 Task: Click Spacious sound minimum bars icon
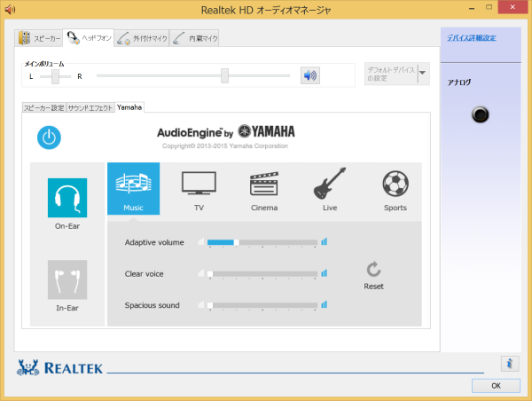pos(201,304)
